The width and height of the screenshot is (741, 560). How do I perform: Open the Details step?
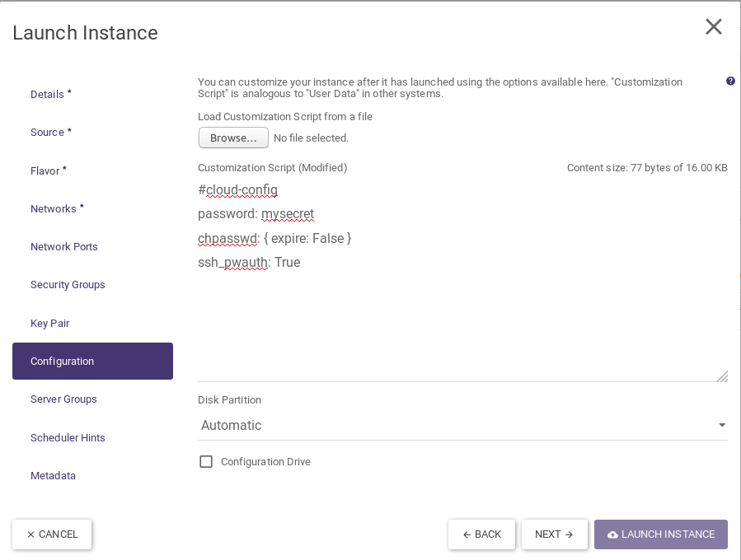point(50,95)
